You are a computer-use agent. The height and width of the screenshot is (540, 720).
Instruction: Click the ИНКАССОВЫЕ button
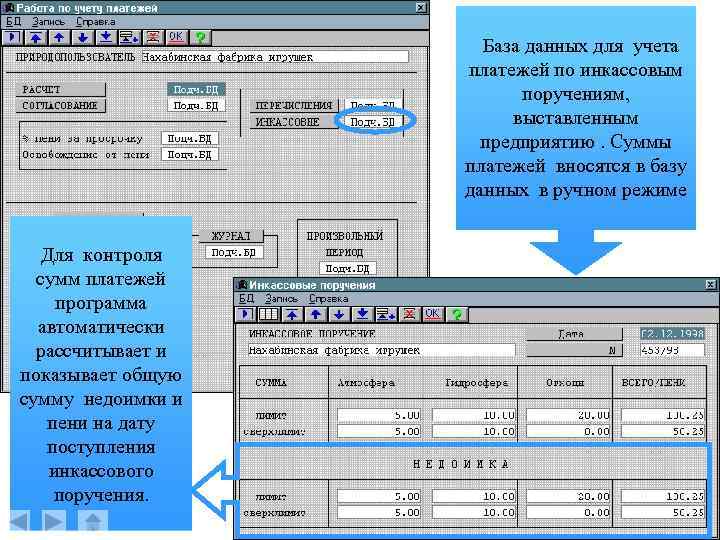[294, 122]
